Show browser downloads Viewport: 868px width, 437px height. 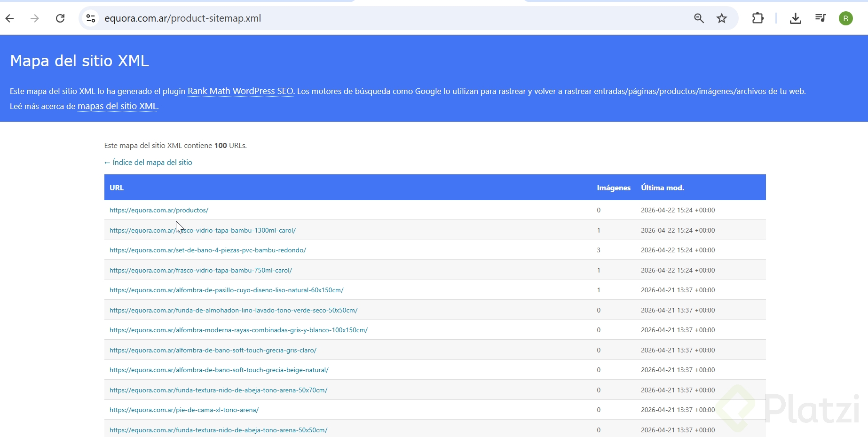(796, 18)
